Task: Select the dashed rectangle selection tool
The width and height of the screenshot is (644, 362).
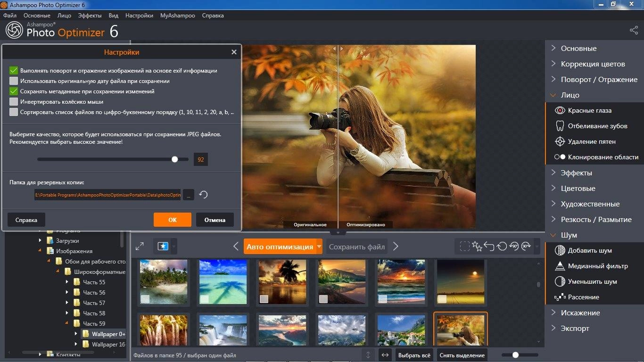Action: (465, 246)
